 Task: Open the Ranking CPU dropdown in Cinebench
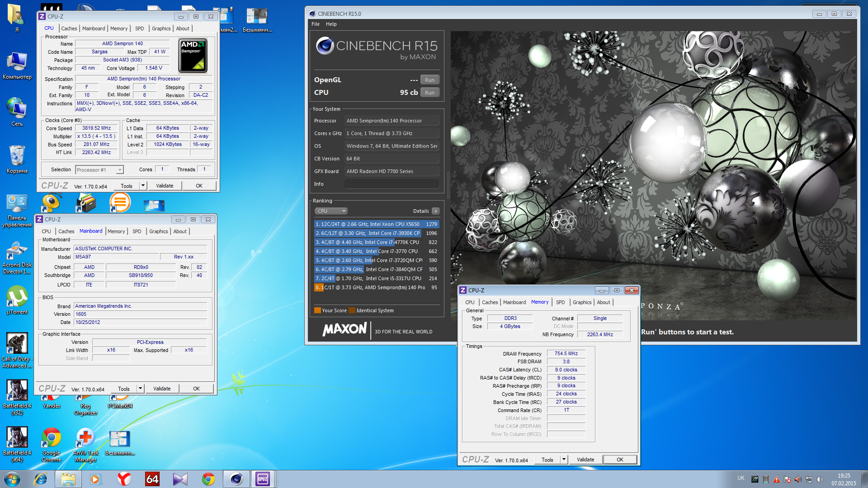(x=331, y=211)
